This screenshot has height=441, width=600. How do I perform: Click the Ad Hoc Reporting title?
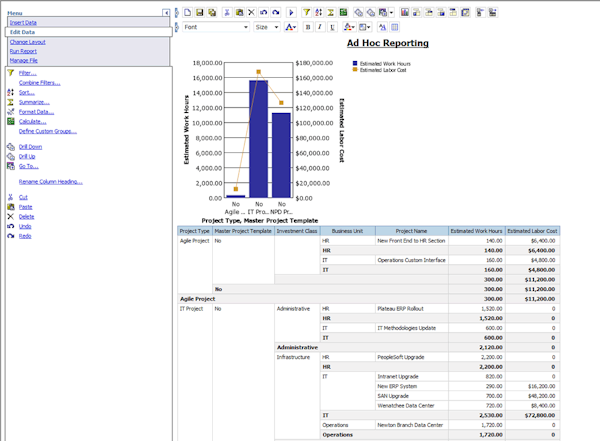click(388, 43)
